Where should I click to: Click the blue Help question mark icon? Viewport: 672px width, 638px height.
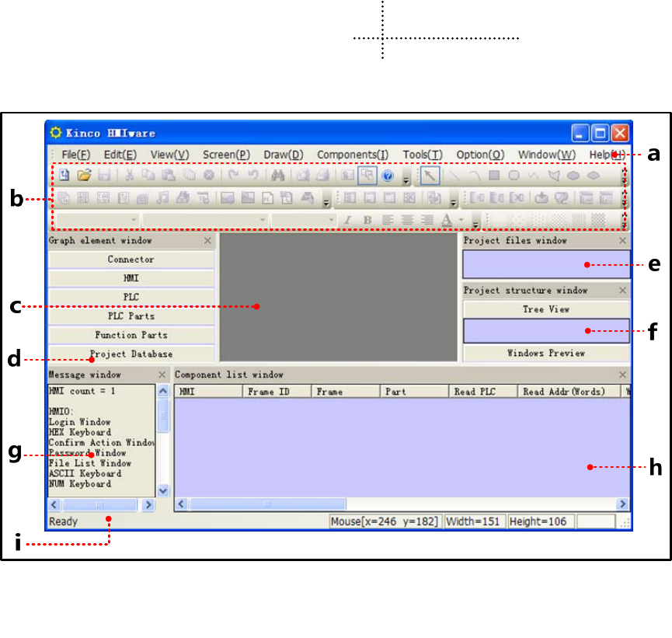click(388, 176)
